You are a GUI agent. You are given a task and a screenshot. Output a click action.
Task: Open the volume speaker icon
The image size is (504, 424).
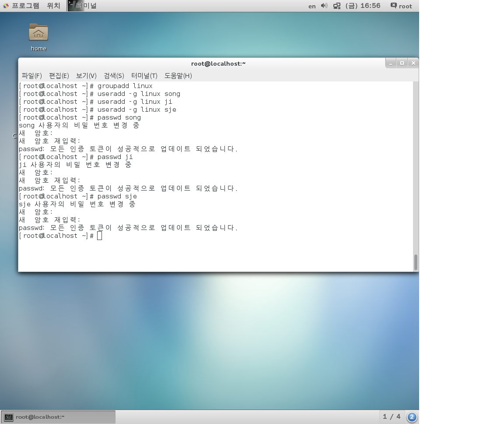[324, 6]
